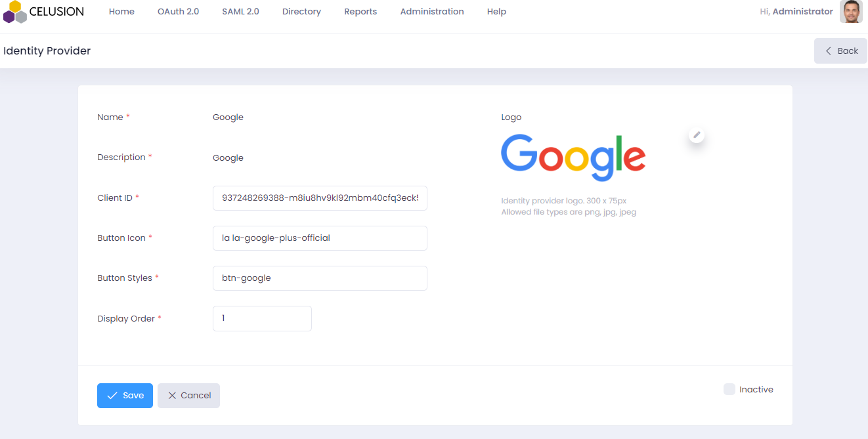Viewport: 868px width, 439px height.
Task: Open the Directory menu
Action: pos(301,12)
